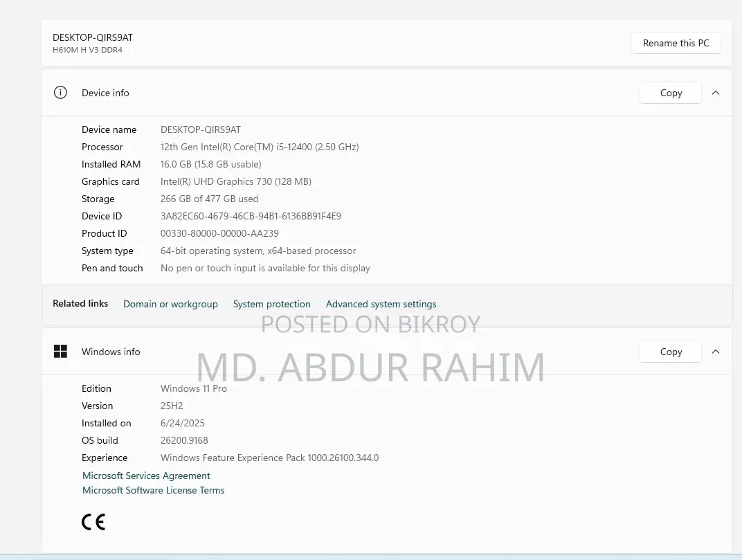Select the installed on date 6/24/2025
The height and width of the screenshot is (560, 742).
[x=183, y=423]
